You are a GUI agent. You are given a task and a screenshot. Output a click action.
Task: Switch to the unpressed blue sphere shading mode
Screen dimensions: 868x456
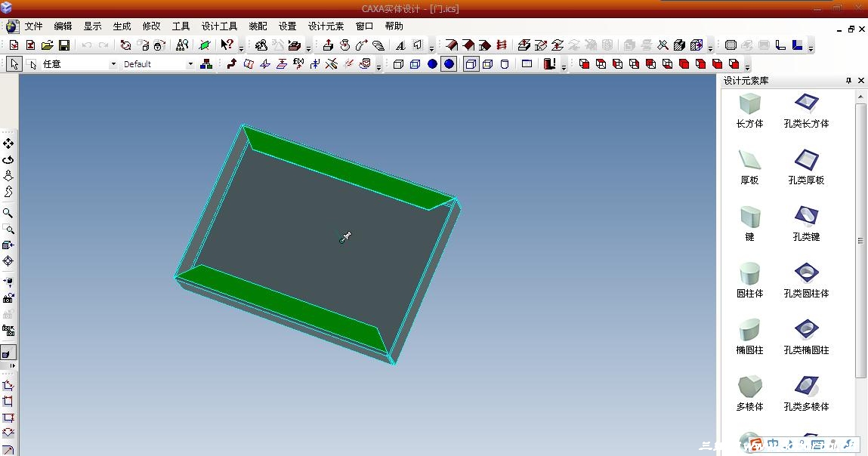point(432,64)
